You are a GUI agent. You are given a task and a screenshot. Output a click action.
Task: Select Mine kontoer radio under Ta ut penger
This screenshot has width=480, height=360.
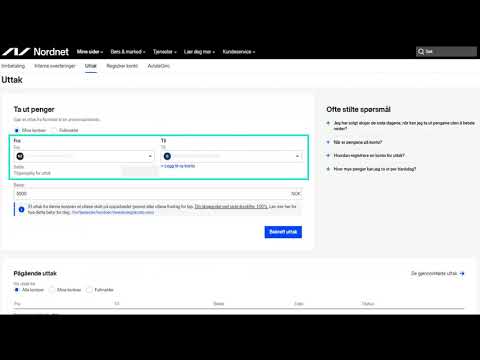17,130
